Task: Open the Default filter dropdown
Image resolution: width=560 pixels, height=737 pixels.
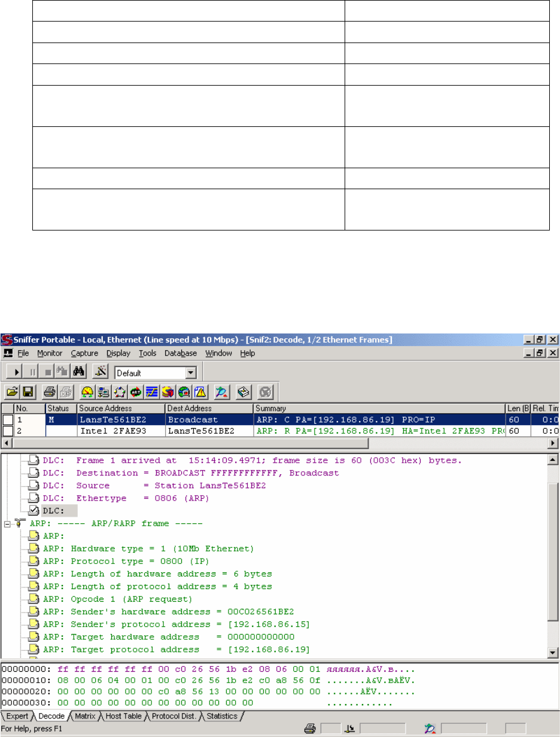Action: (x=191, y=373)
